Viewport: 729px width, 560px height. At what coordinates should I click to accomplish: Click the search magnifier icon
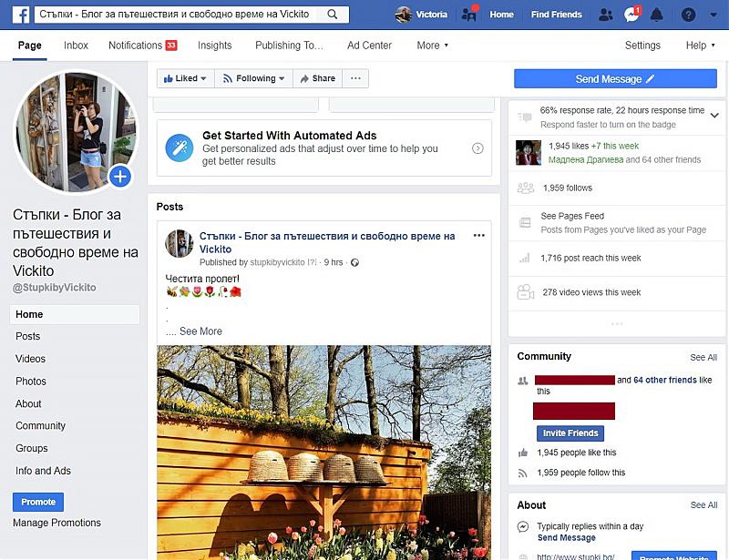333,15
